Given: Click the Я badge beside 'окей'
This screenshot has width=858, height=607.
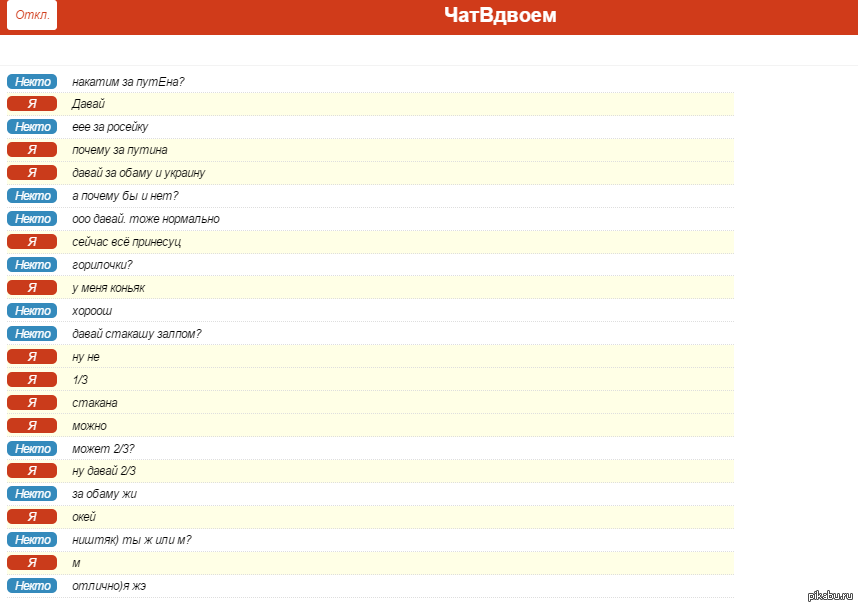Looking at the screenshot, I should (32, 517).
